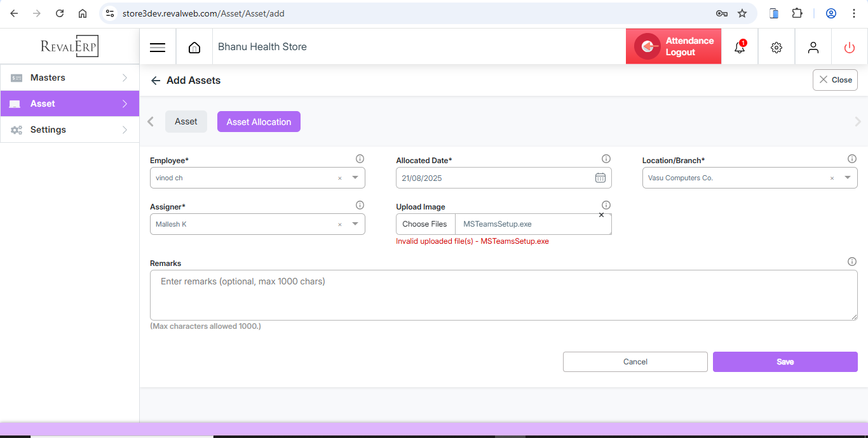This screenshot has width=868, height=438.
Task: Open the Allocated Date calendar picker
Action: pyautogui.click(x=600, y=178)
